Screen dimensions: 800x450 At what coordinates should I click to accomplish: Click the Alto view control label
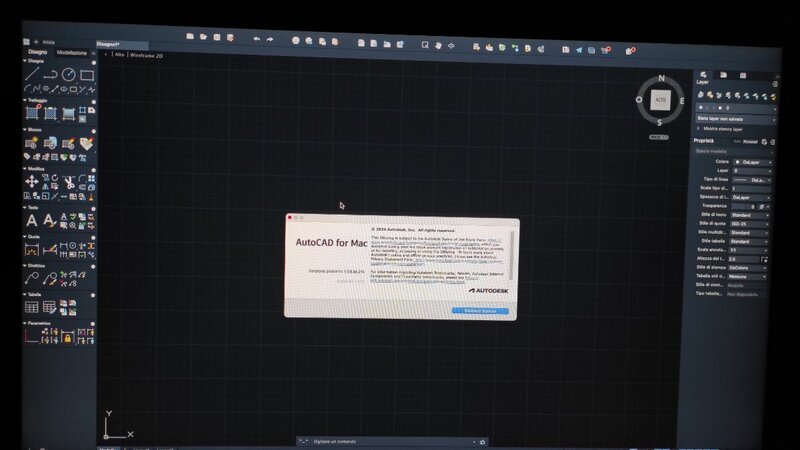pyautogui.click(x=119, y=54)
